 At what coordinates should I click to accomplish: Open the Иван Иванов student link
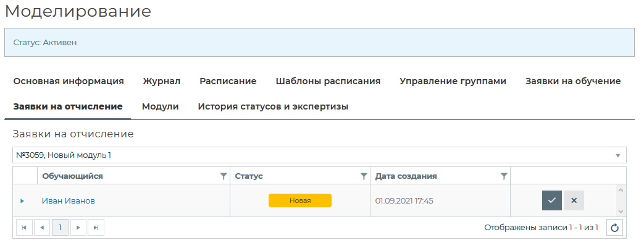(x=68, y=201)
